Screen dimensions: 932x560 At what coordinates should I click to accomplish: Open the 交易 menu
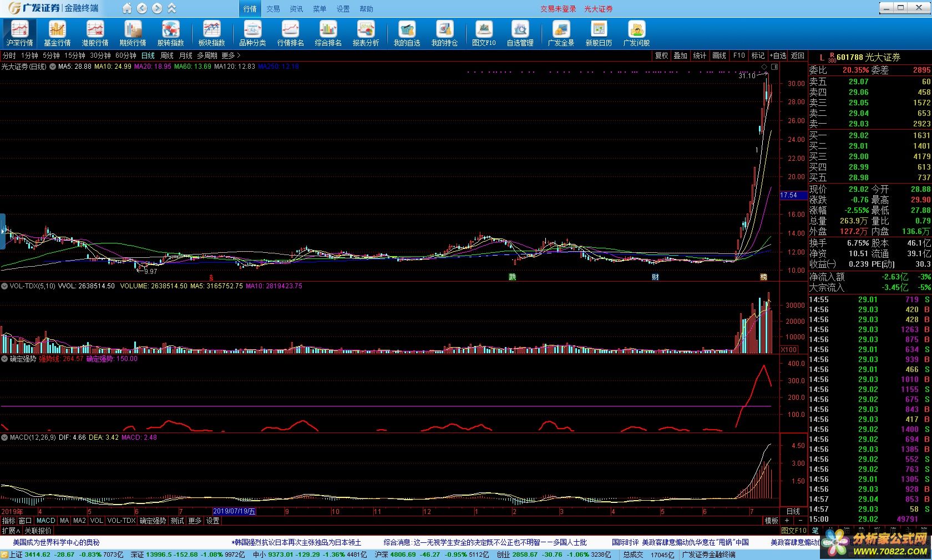pos(273,9)
